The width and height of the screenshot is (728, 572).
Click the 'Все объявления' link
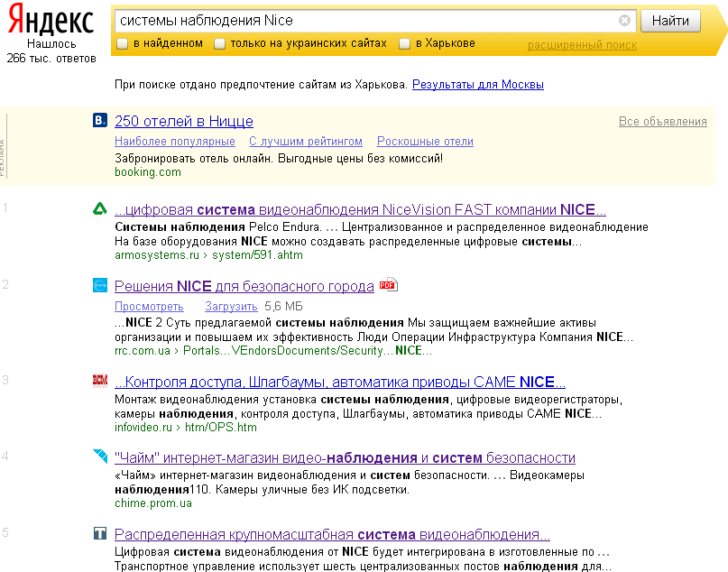pyautogui.click(x=662, y=121)
